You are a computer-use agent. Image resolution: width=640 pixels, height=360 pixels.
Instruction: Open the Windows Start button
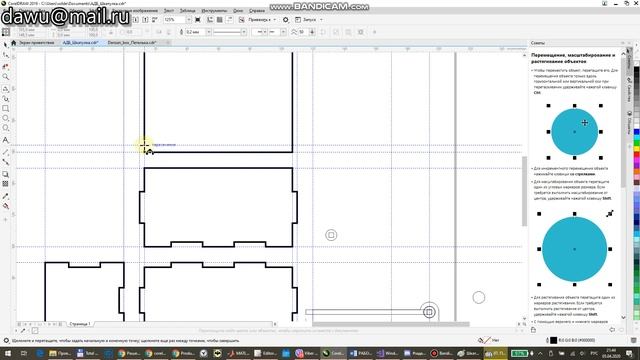(7, 353)
